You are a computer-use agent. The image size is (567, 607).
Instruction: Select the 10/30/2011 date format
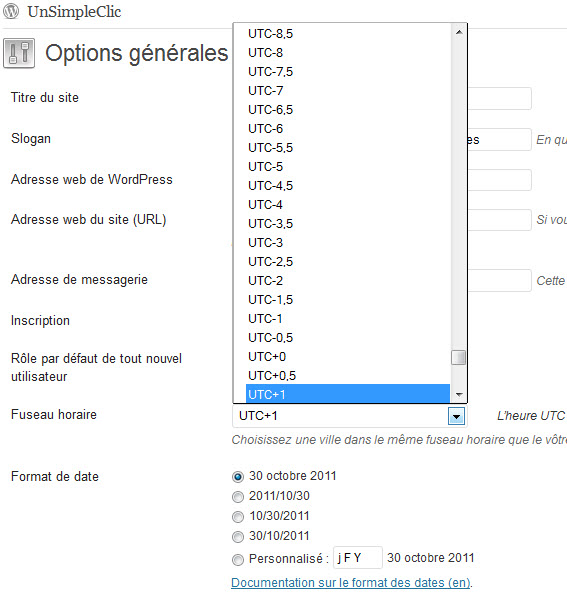coord(238,517)
